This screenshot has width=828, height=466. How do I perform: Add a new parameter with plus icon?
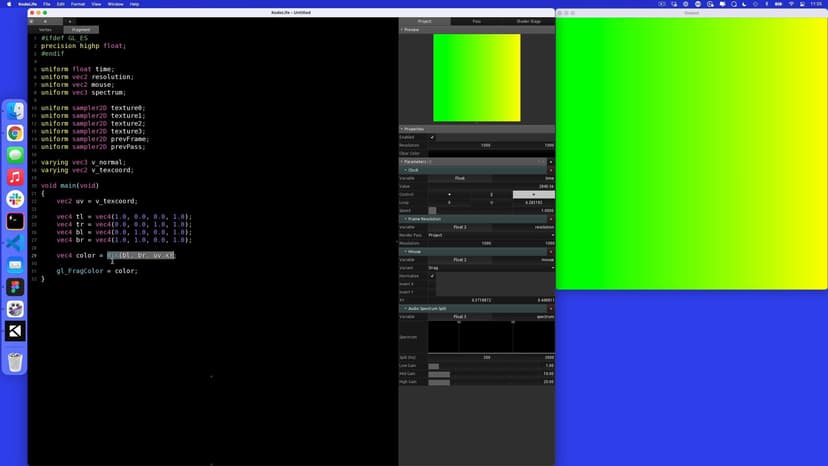(x=550, y=161)
